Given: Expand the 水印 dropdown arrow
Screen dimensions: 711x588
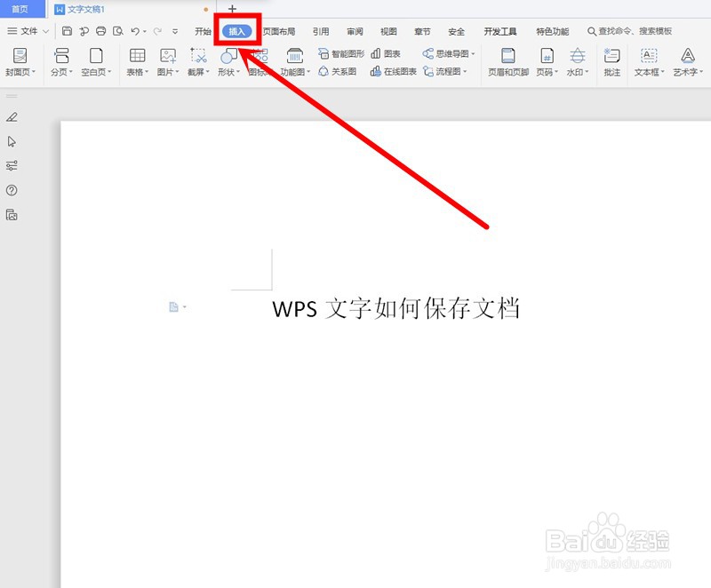Looking at the screenshot, I should (587, 72).
